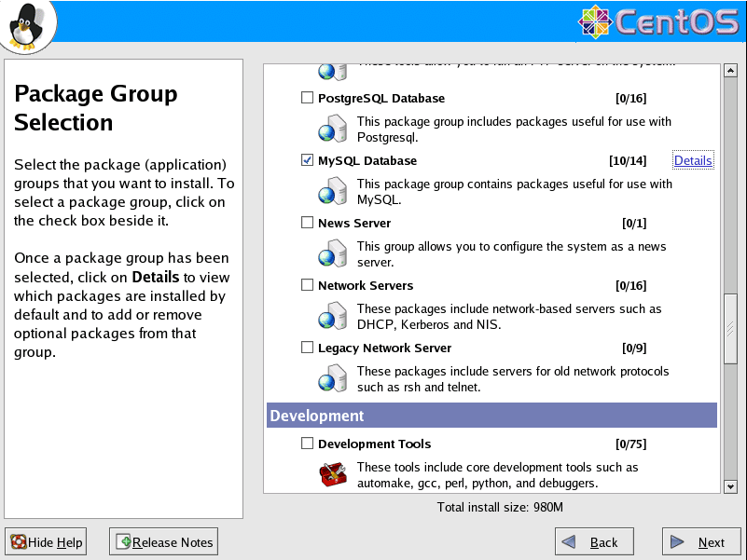Click the scrollbar down arrow
The width and height of the screenshot is (747, 560).
(x=730, y=485)
